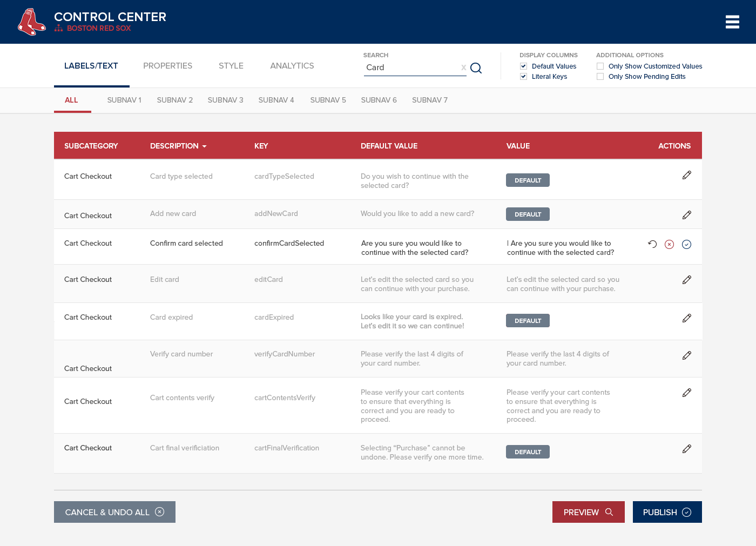Click the Key column header
This screenshot has height=546, width=756.
261,146
